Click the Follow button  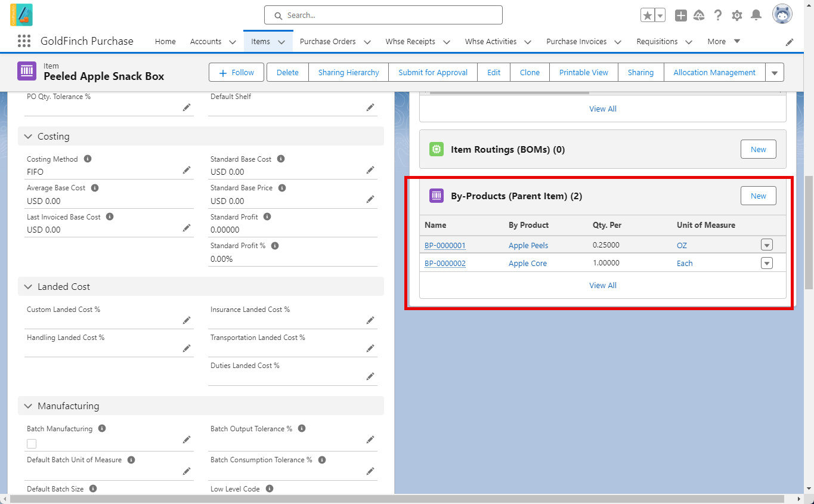pos(237,73)
